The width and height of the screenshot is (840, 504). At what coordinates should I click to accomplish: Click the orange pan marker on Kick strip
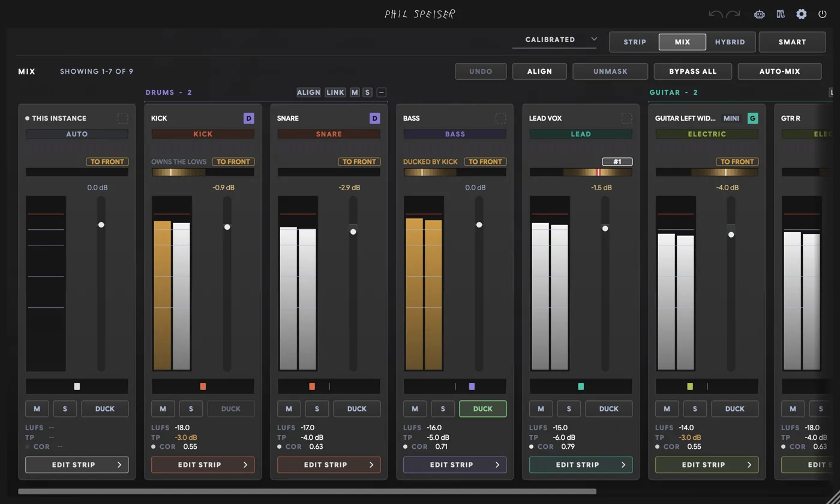203,386
